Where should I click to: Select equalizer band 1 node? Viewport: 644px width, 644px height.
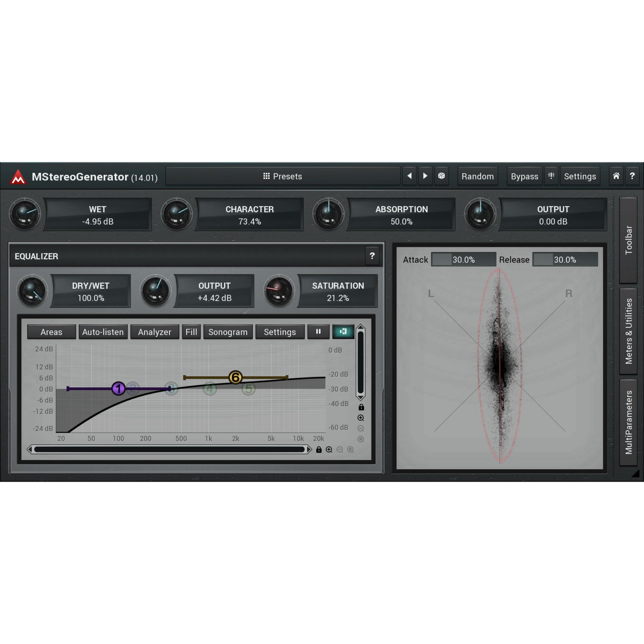118,388
